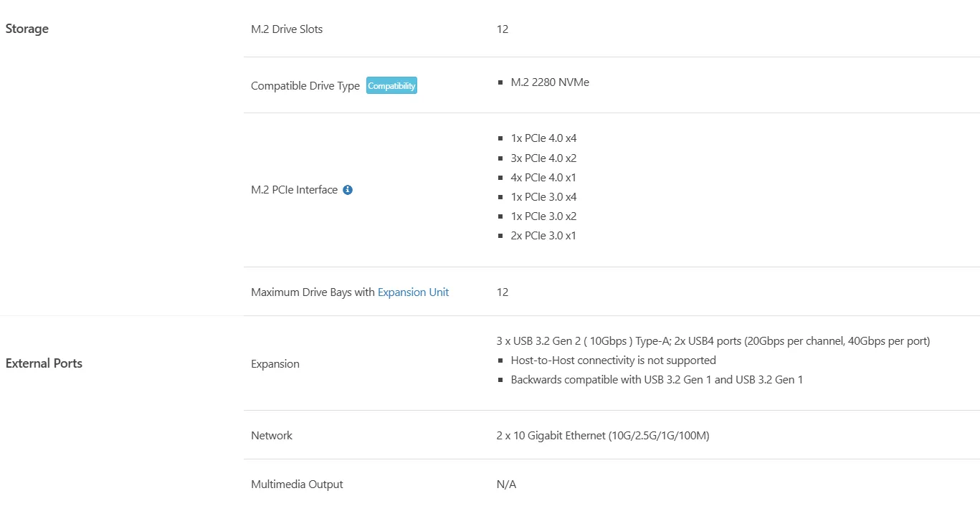Image resolution: width=980 pixels, height=506 pixels.
Task: Select the 2x PCIe 3.0 x1 entry
Action: [x=543, y=235]
